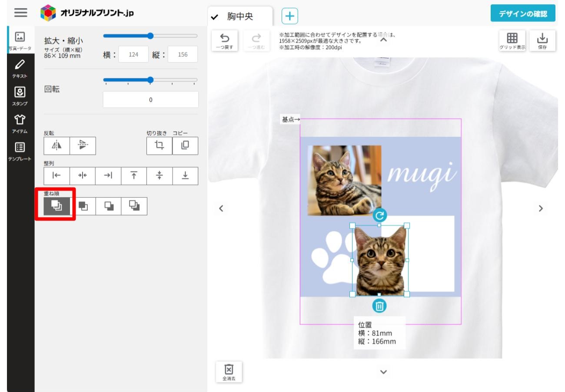The image size is (565, 392).
Task: Expand downward with the bottom chevron
Action: [383, 372]
